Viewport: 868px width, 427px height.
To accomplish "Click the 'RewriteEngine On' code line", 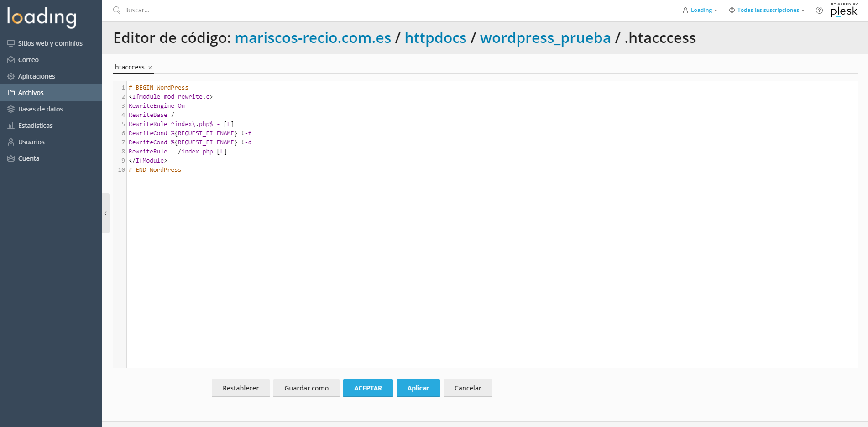I will pyautogui.click(x=157, y=106).
